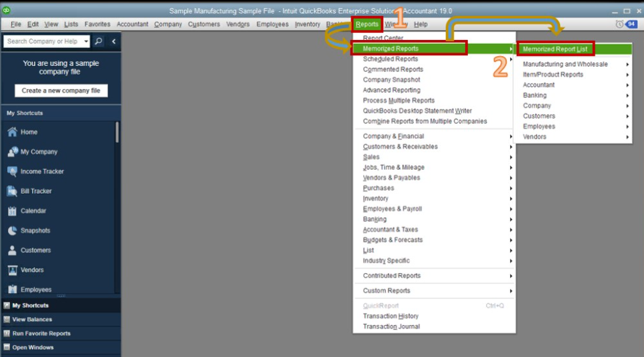Select the Run Favorite Reports icon

tap(7, 333)
